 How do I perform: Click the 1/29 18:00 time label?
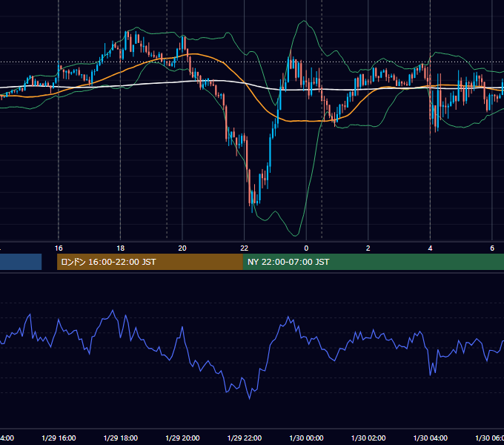[x=121, y=438]
